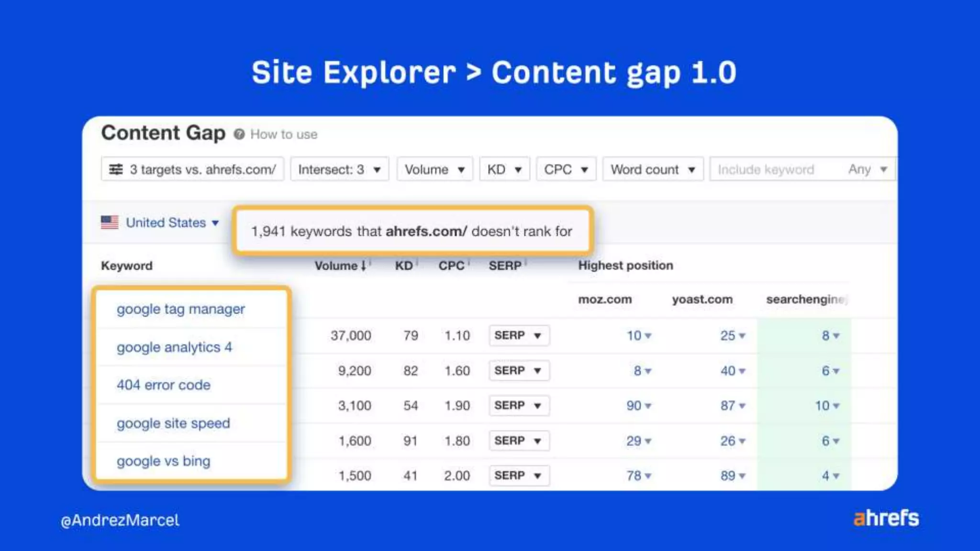This screenshot has width=980, height=551.
Task: Sort by the CPC column header
Action: point(452,265)
